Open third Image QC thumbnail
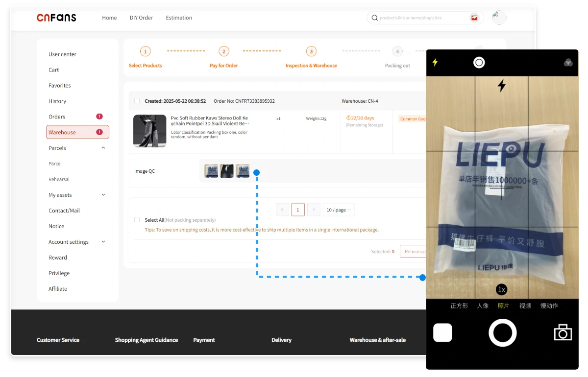Viewport: 588px width, 377px height. 243,171
